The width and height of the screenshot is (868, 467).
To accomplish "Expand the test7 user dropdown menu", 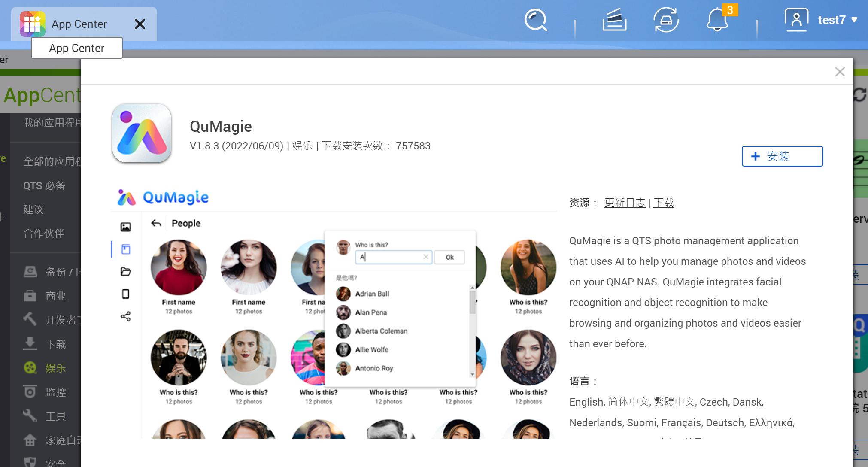I will pos(838,20).
